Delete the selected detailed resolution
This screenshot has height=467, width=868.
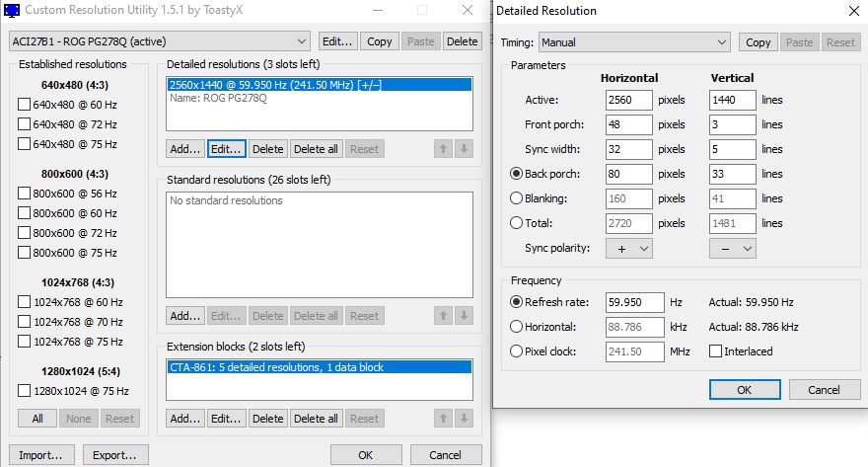(268, 149)
